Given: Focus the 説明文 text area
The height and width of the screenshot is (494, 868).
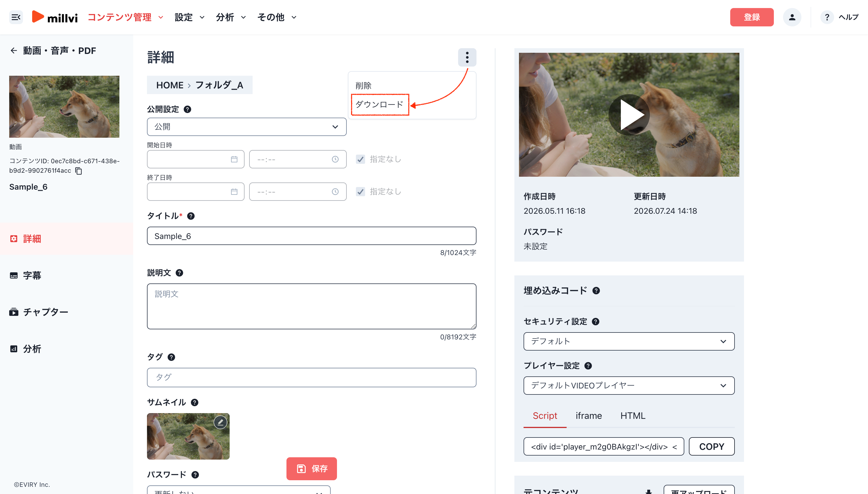Looking at the screenshot, I should point(312,306).
